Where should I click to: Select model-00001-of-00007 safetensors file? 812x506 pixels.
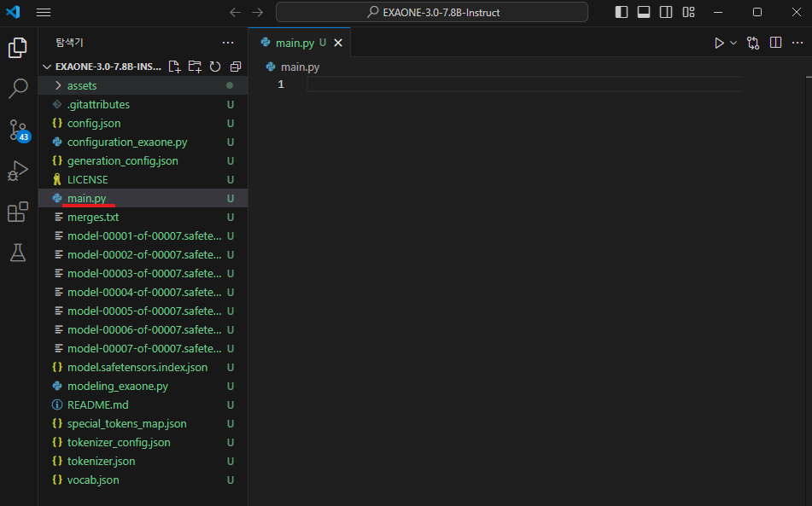(x=143, y=236)
